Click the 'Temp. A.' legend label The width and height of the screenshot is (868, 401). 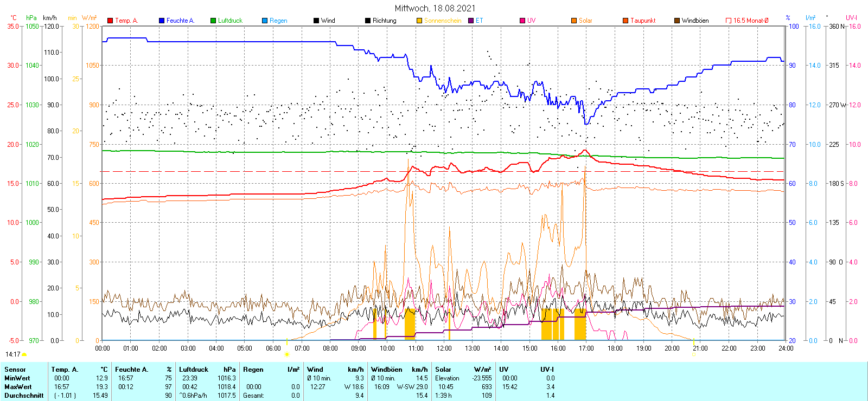pos(126,21)
